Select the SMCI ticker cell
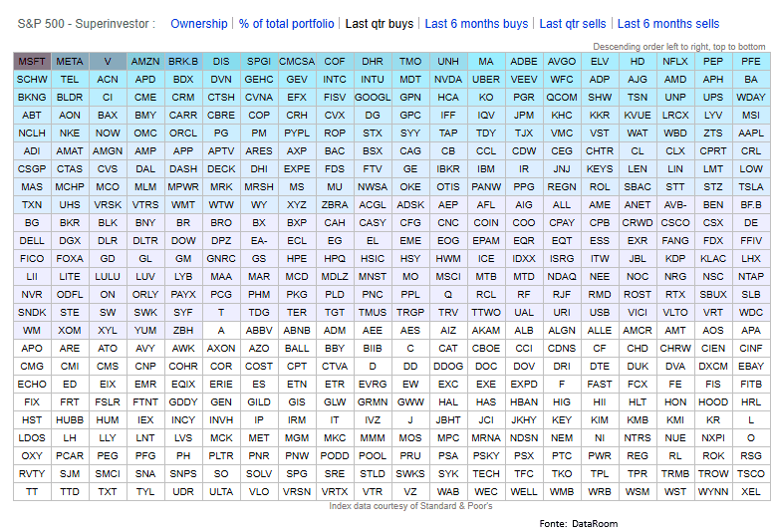 (108, 474)
